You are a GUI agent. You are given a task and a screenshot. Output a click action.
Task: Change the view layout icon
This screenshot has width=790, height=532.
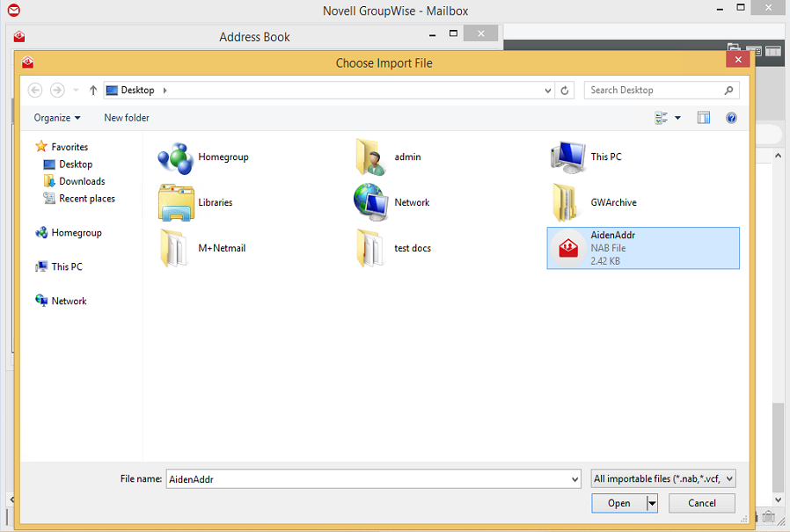[x=661, y=118]
